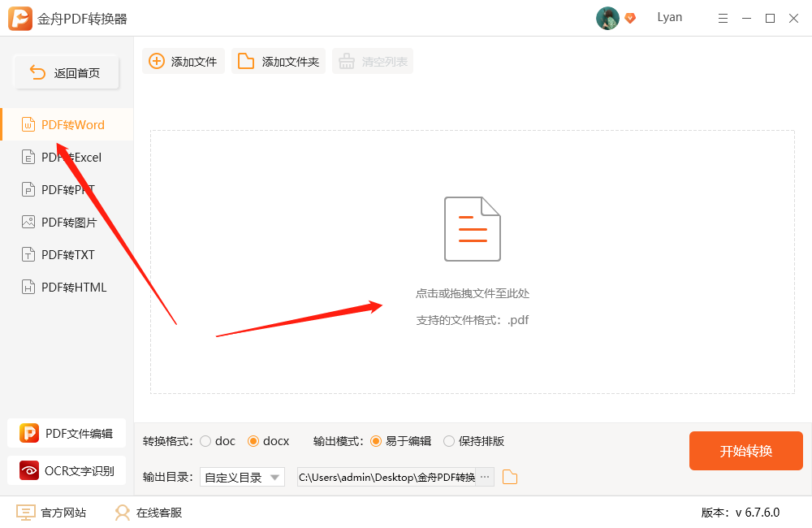Click the VIP diamond badge icon
Image resolution: width=812 pixels, height=528 pixels.
tap(630, 18)
